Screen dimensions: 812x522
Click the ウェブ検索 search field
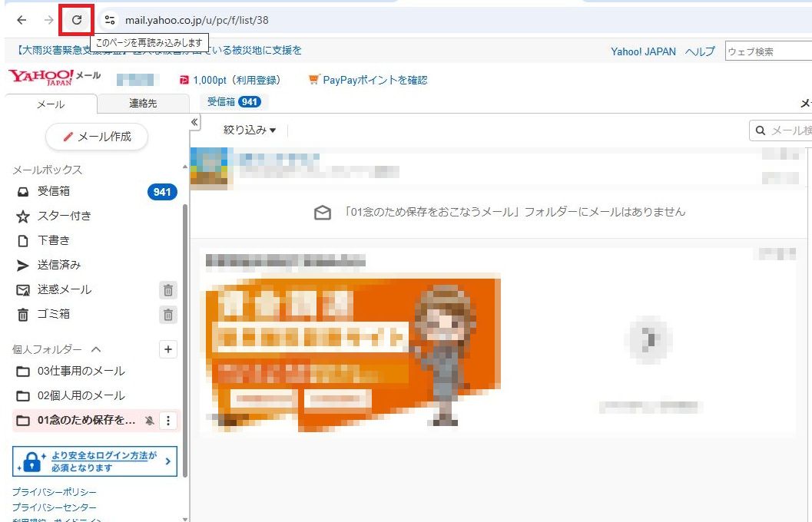[x=767, y=52]
